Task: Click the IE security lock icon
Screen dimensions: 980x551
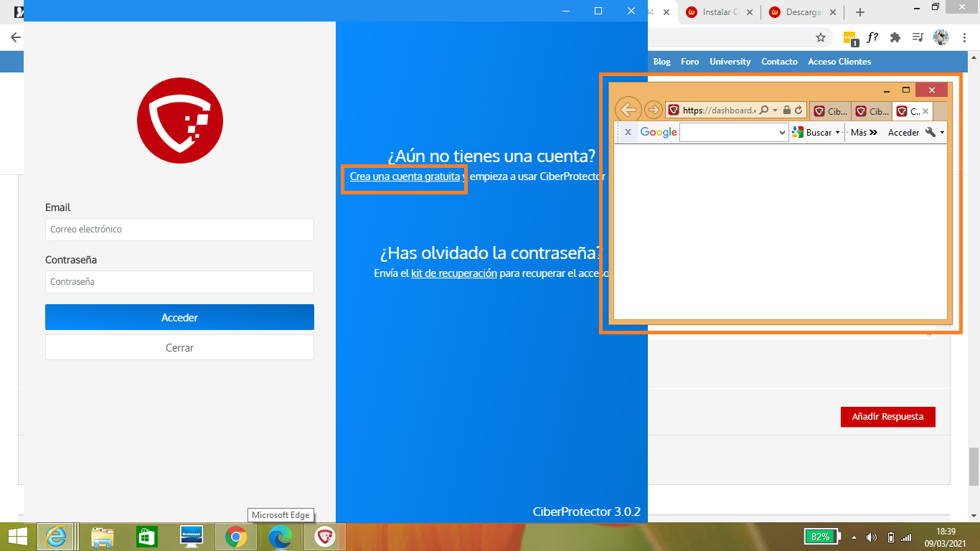Action: click(x=787, y=110)
